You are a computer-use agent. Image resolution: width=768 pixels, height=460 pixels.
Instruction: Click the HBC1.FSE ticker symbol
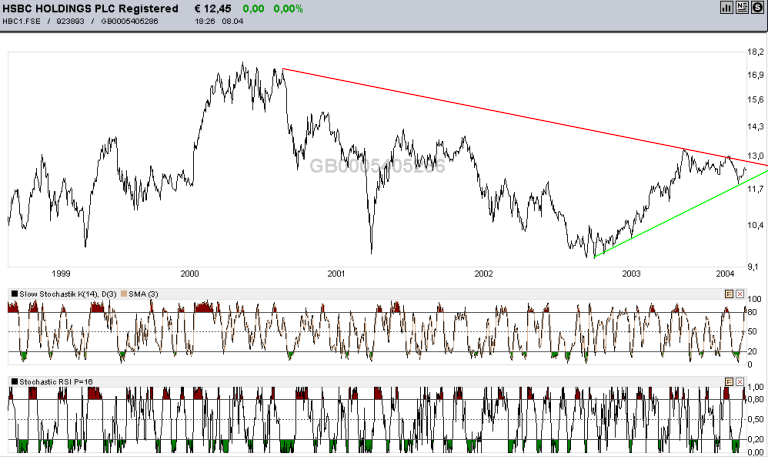21,22
